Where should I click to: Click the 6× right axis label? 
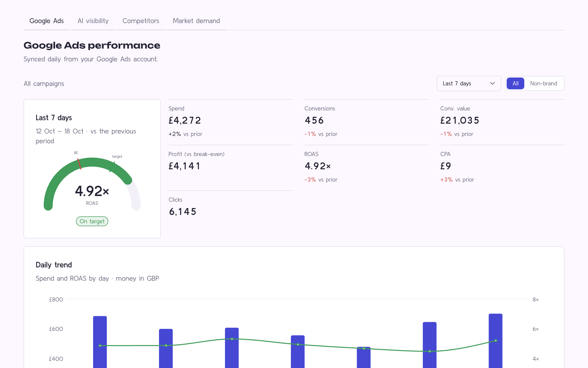pyautogui.click(x=536, y=329)
